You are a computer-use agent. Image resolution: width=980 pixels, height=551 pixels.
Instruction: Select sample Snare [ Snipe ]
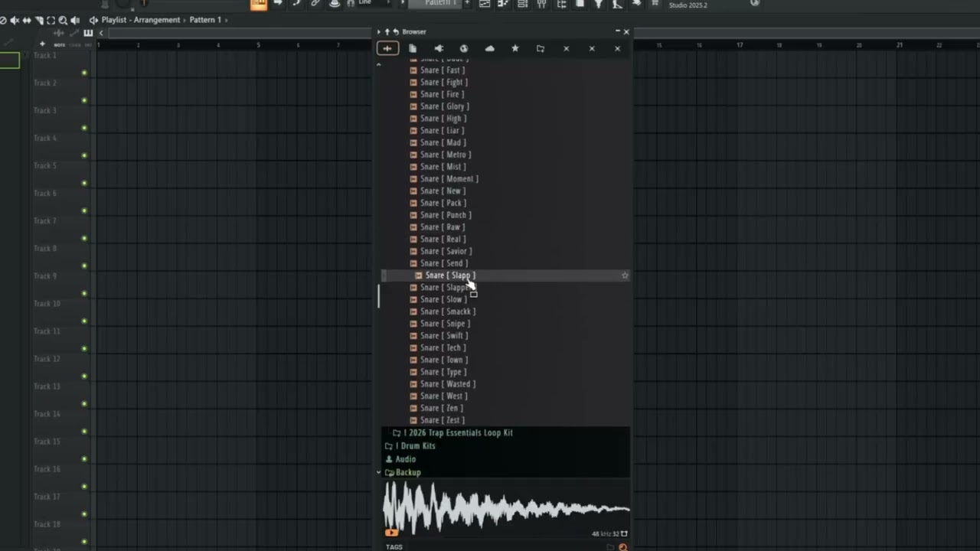(445, 324)
